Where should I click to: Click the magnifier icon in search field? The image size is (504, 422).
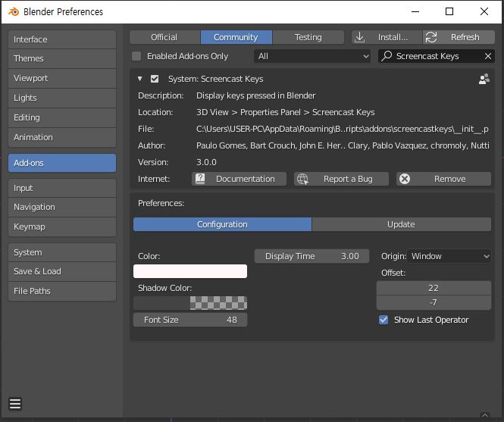click(x=387, y=56)
